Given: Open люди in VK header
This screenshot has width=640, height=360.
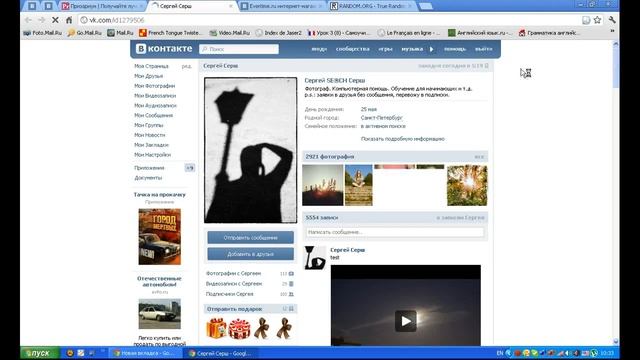Looking at the screenshot, I should [x=319, y=49].
